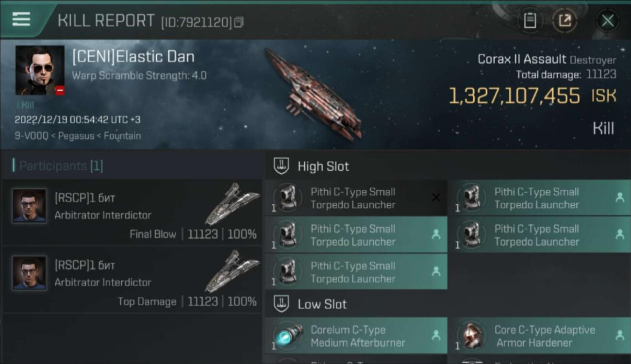Image resolution: width=631 pixels, height=364 pixels.
Task: Click the [CENI]Elastic Dan pilot name
Action: click(133, 57)
